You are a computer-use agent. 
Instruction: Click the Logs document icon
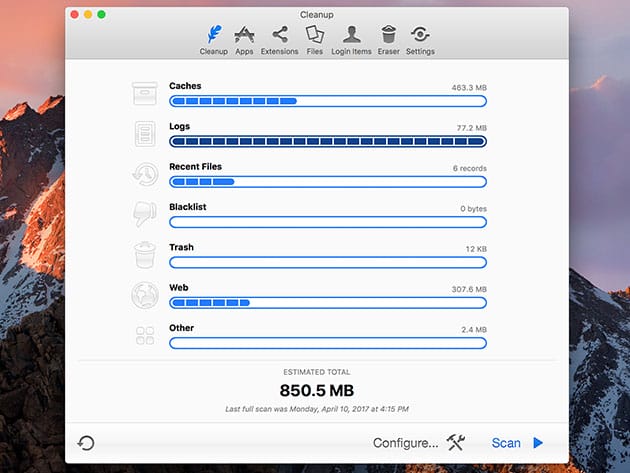145,134
